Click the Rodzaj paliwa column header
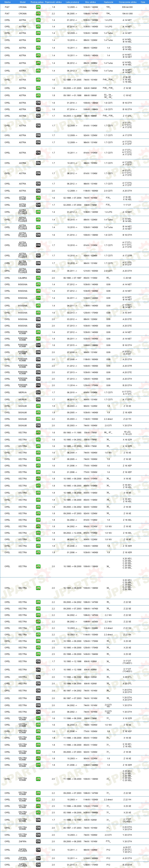 pos(37,2)
